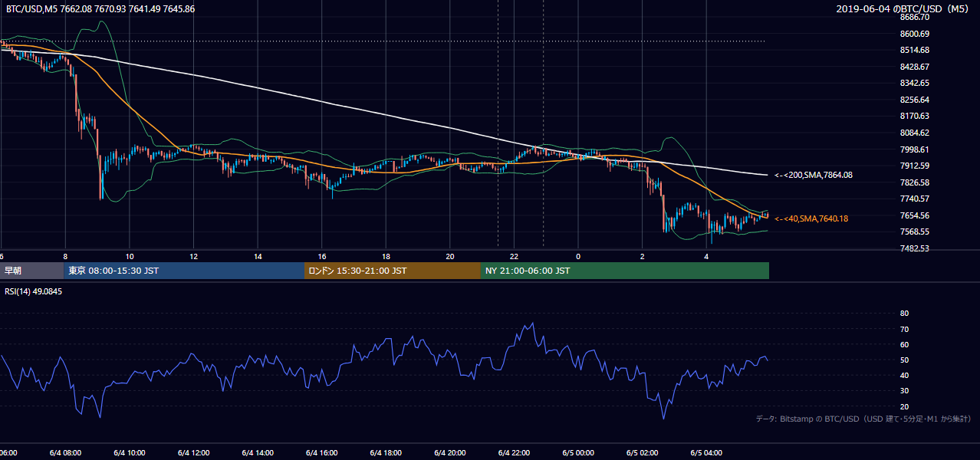Click hour tick 16 under price chart
This screenshot has width=980, height=460.
coord(322,257)
